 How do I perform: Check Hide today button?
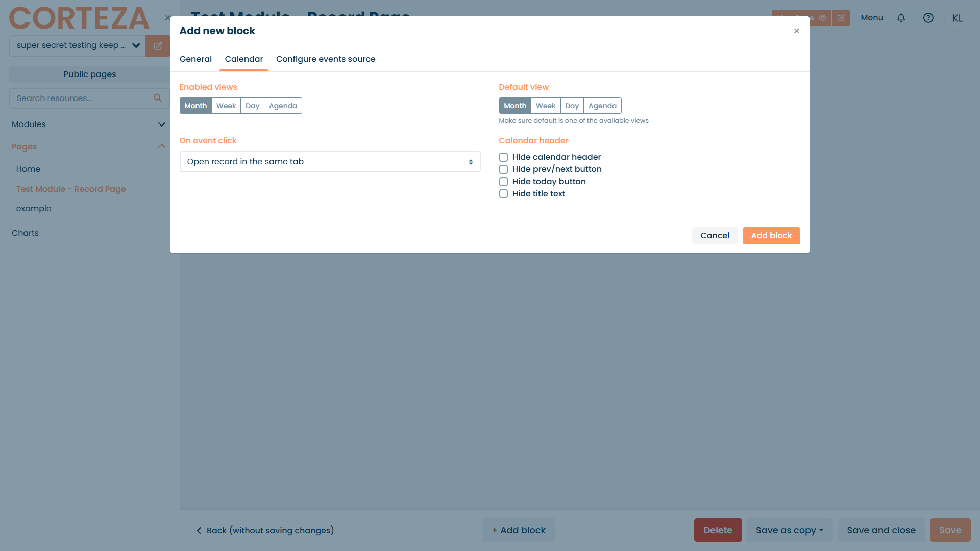click(x=503, y=182)
